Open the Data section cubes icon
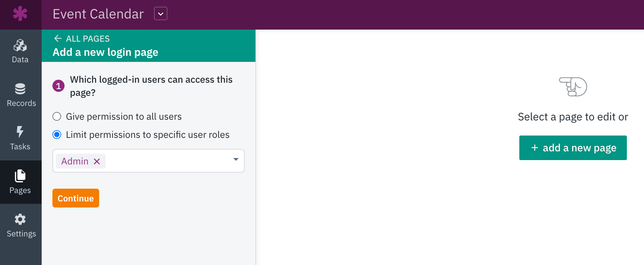The image size is (644, 265). click(20, 45)
